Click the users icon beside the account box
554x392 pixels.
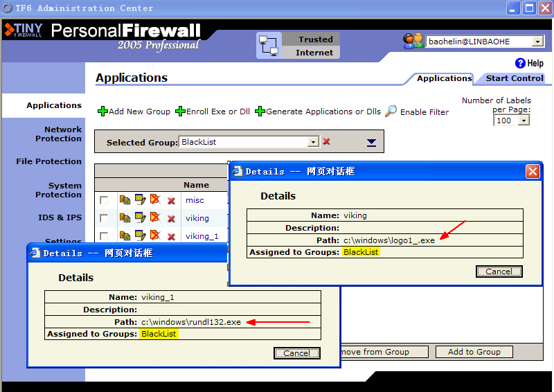[413, 41]
